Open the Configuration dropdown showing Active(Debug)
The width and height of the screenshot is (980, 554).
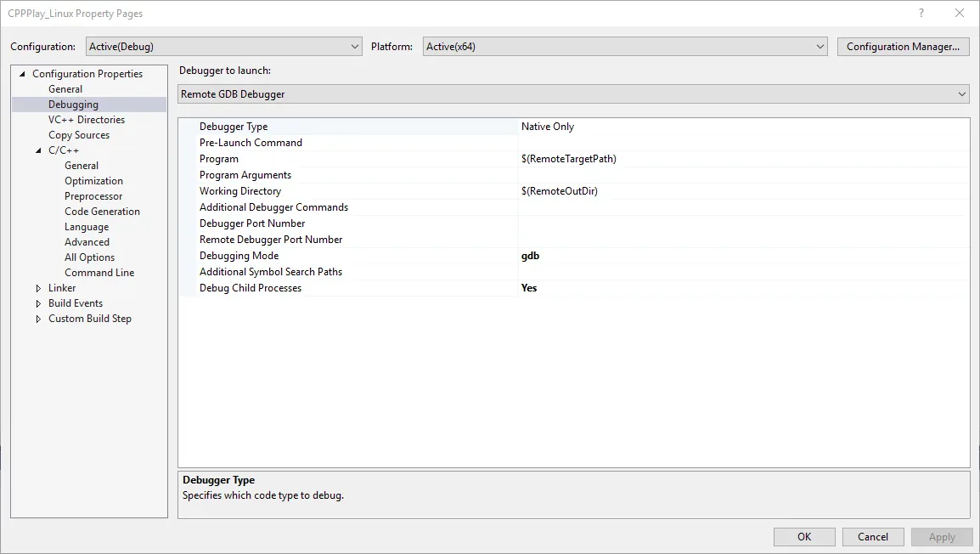[223, 46]
